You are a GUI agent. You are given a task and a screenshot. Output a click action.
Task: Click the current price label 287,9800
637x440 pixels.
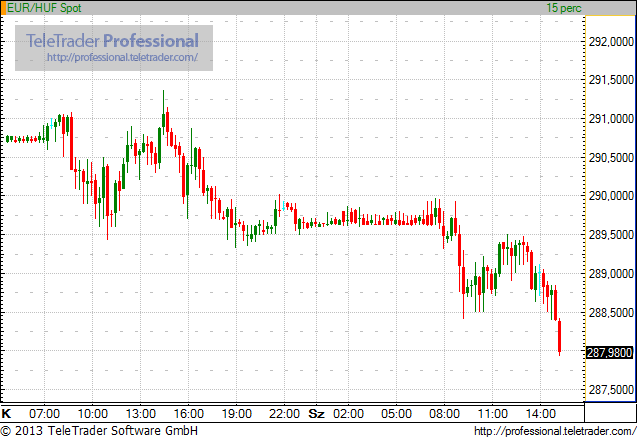tap(609, 352)
